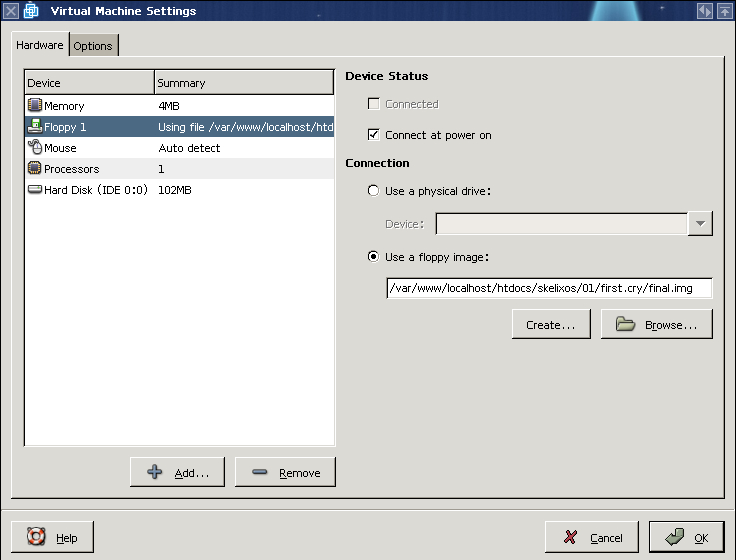736x560 pixels.
Task: Browse for a floppy image file
Action: tap(657, 324)
